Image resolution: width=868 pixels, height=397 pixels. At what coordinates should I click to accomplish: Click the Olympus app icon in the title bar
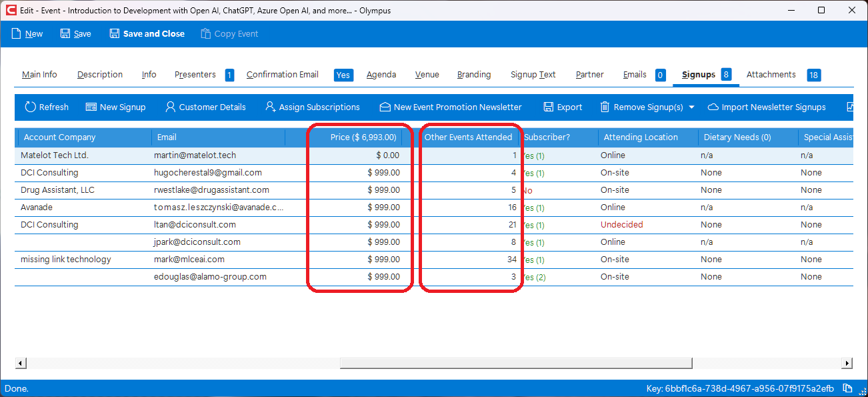(11, 11)
